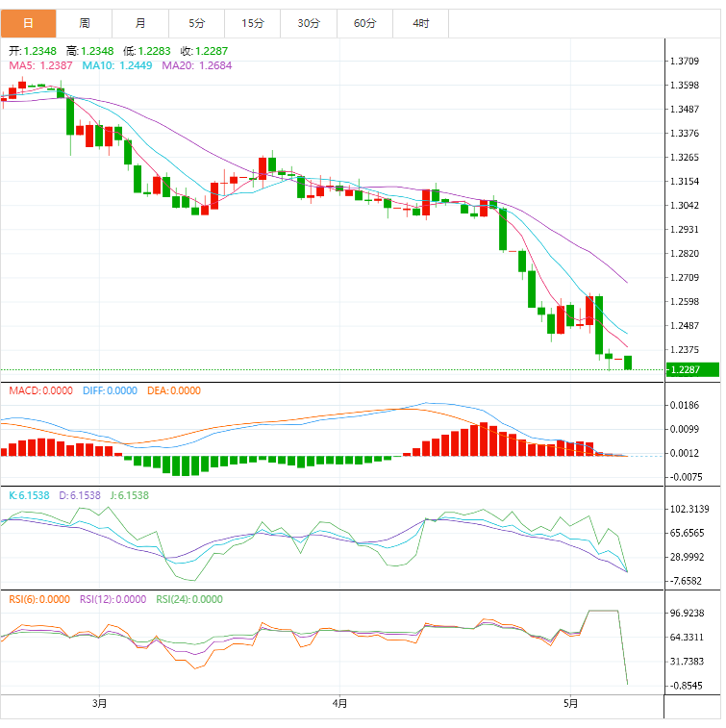Open the 4时 four-hour tab
Screen dimensions: 726x728
tap(421, 23)
